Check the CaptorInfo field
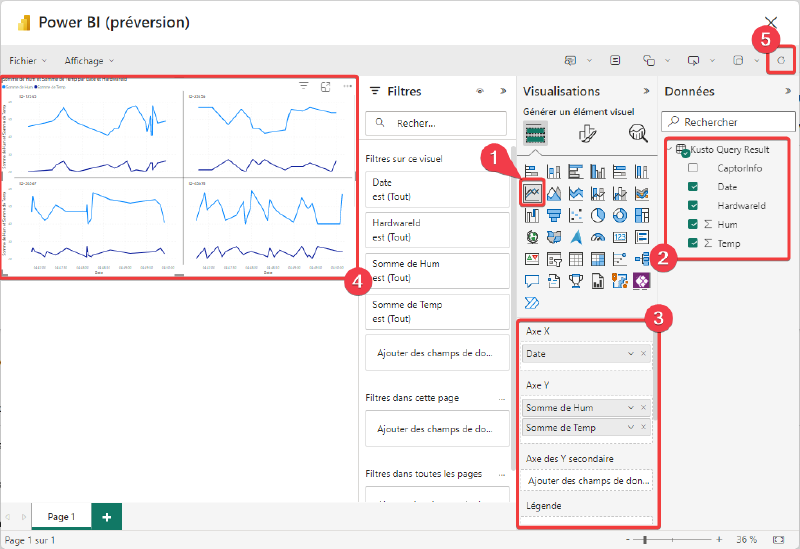This screenshot has height=549, width=800. tap(693, 168)
